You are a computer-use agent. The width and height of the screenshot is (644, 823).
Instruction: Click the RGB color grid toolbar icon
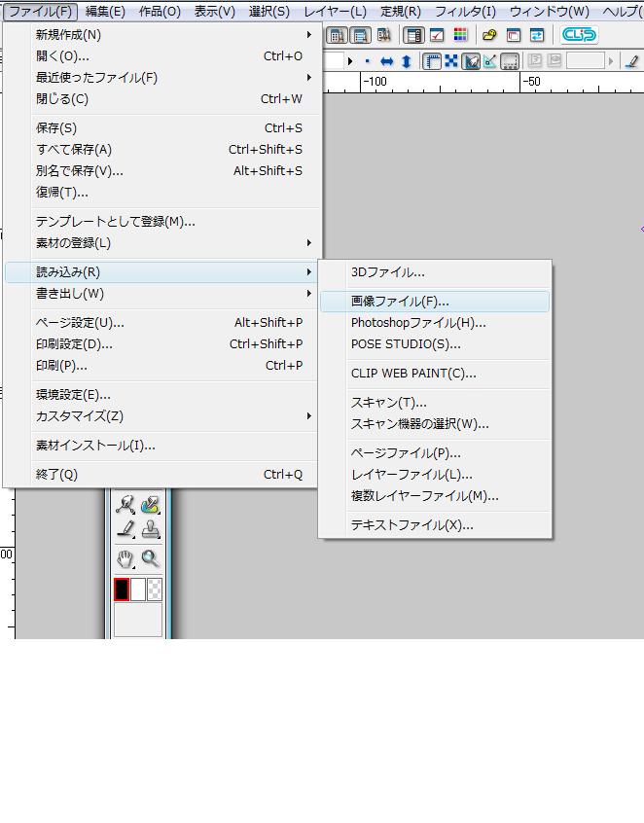pos(460,35)
